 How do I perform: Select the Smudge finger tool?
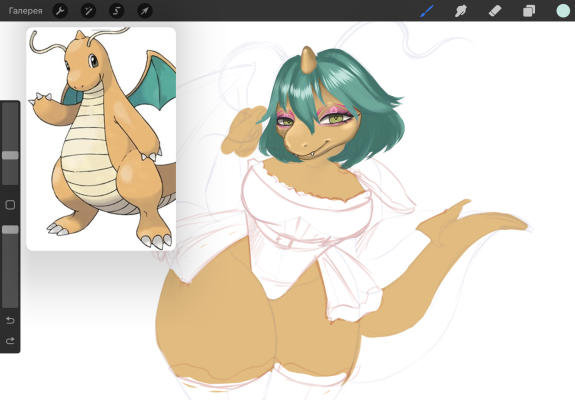tap(461, 11)
